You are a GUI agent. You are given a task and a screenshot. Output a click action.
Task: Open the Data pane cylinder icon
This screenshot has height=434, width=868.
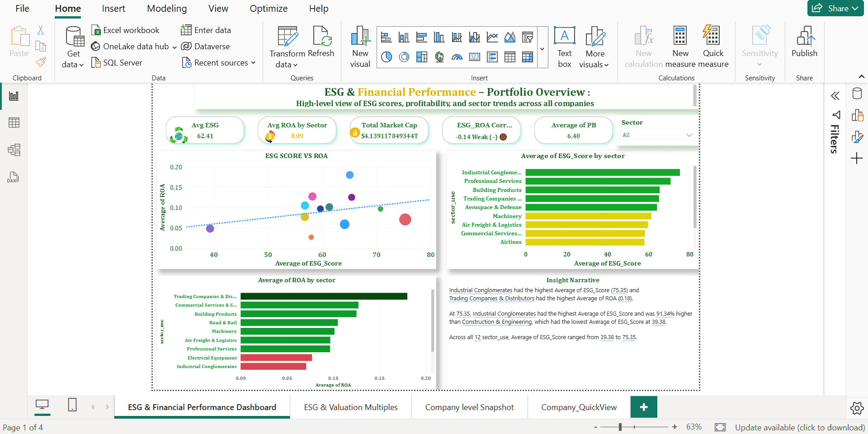coord(857,94)
